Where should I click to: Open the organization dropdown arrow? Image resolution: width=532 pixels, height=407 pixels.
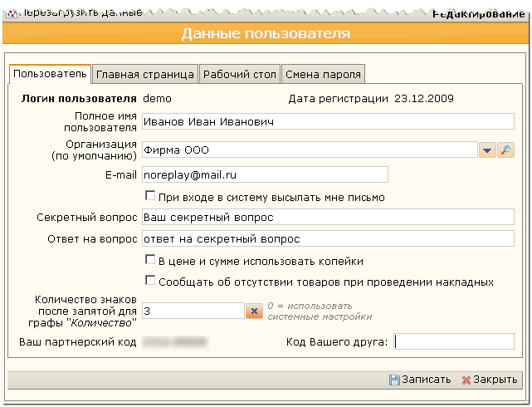click(x=488, y=150)
